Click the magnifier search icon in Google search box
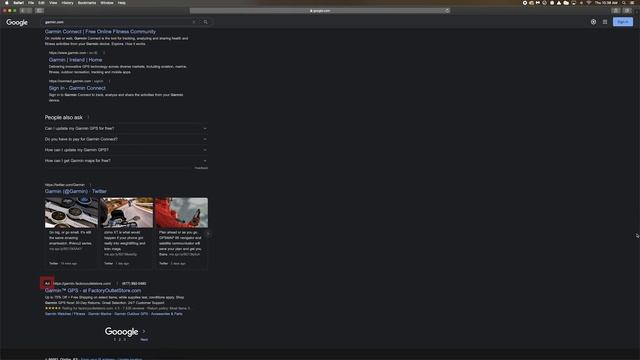The width and height of the screenshot is (640, 360). tap(206, 22)
